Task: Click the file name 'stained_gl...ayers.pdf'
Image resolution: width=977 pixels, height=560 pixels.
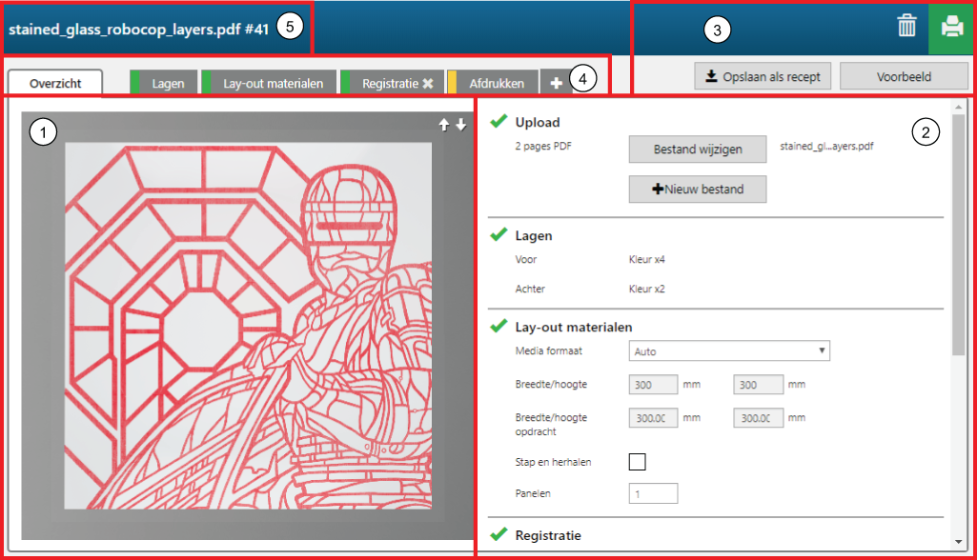Action: click(x=826, y=146)
